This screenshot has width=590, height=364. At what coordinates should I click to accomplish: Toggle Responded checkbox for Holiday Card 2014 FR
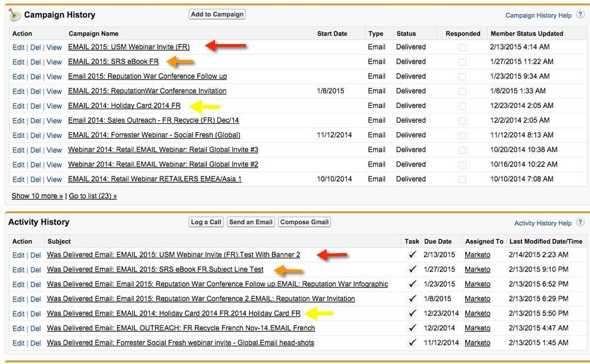[x=462, y=106]
